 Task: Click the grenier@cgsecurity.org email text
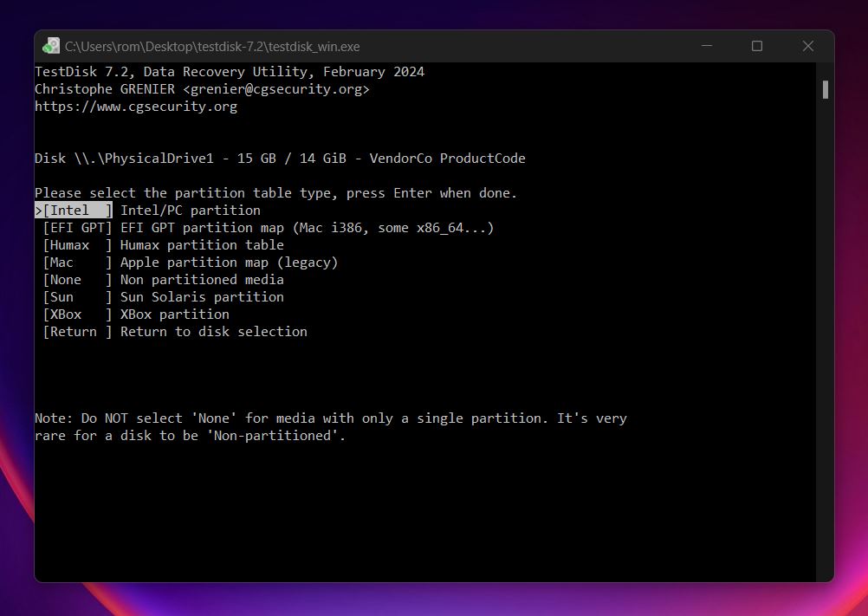(276, 89)
